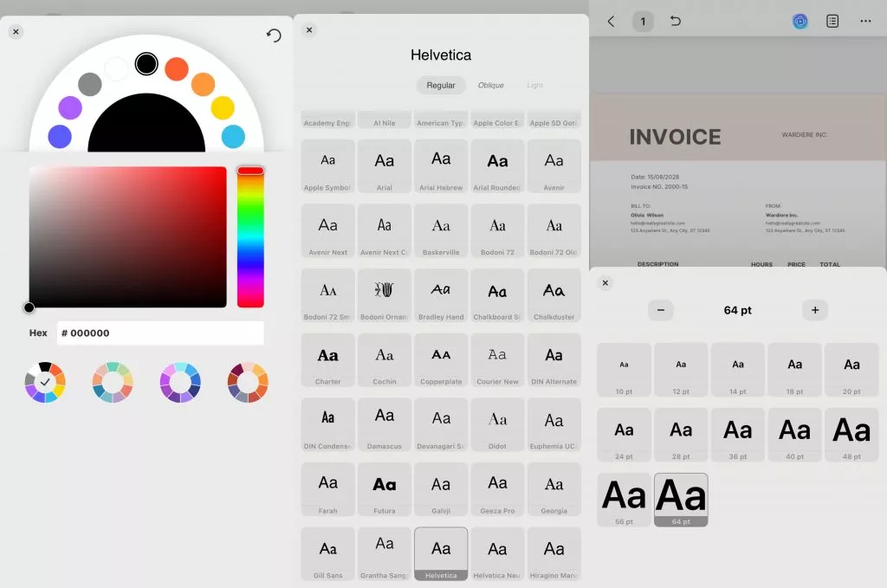Viewport: 887px width, 588px height.
Task: Click the Invoice NO: 2000-15 line
Action: tap(659, 186)
